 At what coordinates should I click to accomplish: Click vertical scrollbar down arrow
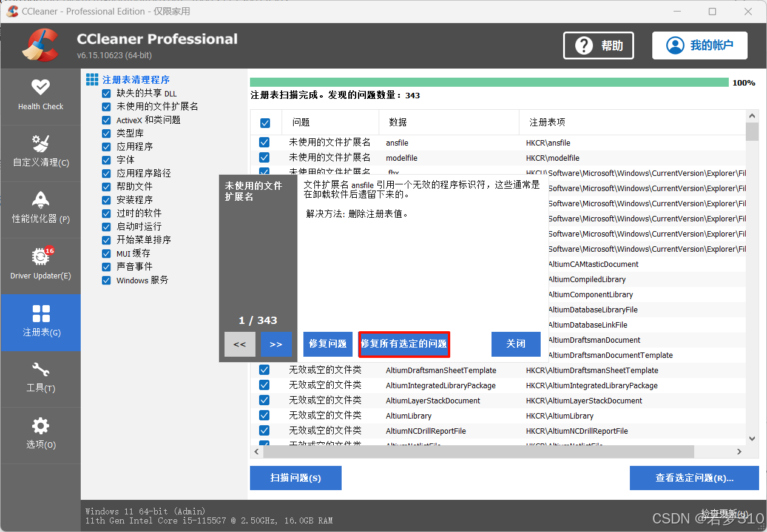coord(752,438)
